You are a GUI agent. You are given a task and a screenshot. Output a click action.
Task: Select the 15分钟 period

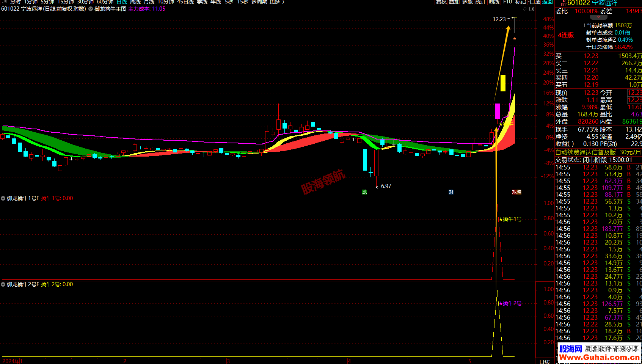(66, 2)
